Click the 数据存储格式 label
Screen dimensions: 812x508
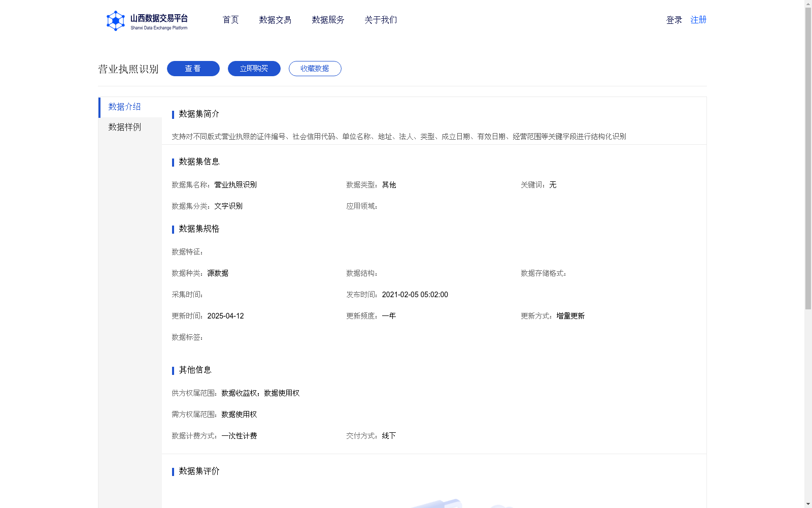544,273
